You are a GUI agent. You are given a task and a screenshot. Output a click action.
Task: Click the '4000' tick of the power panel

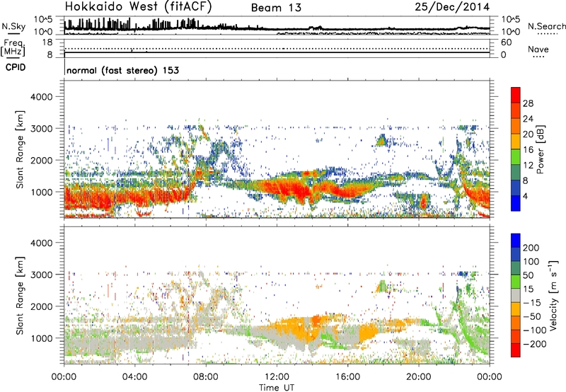tap(41, 97)
